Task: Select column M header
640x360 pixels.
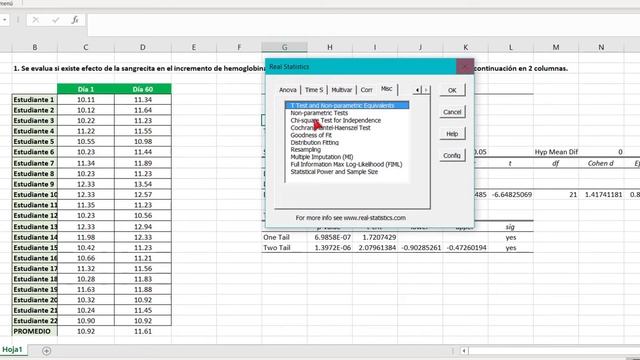Action: (x=556, y=47)
